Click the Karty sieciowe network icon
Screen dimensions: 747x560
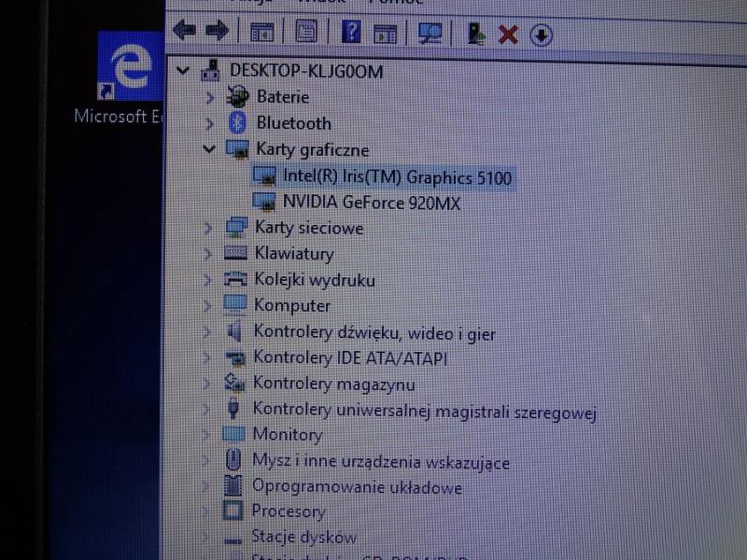click(x=236, y=227)
